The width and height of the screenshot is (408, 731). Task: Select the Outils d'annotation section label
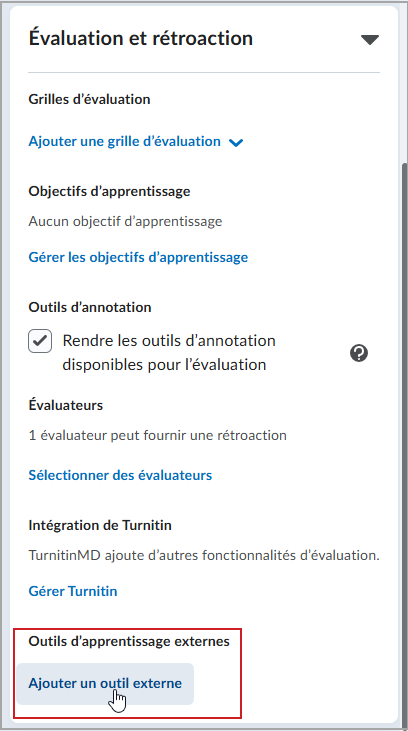90,307
